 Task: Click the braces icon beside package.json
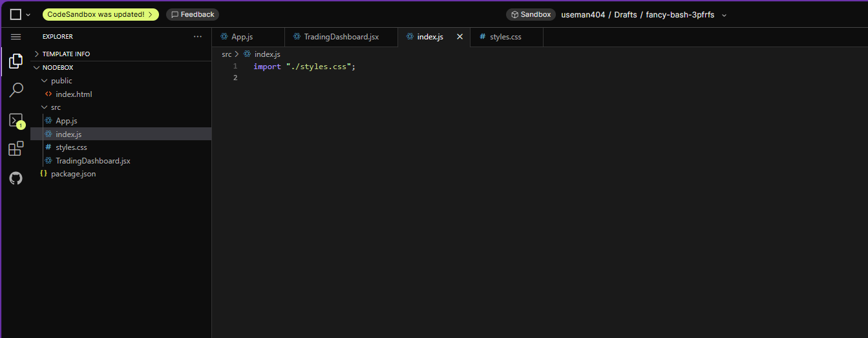tap(43, 174)
